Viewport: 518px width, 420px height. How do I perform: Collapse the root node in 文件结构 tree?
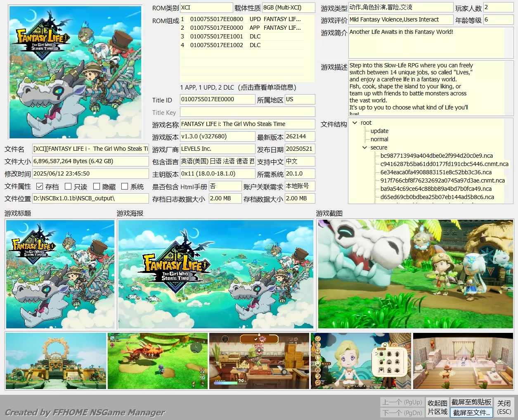[355, 123]
